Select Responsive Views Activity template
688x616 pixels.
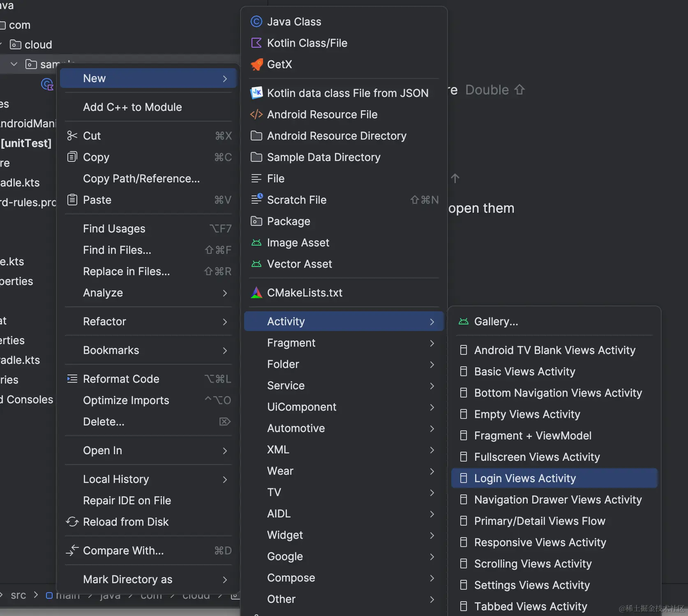click(x=554, y=542)
